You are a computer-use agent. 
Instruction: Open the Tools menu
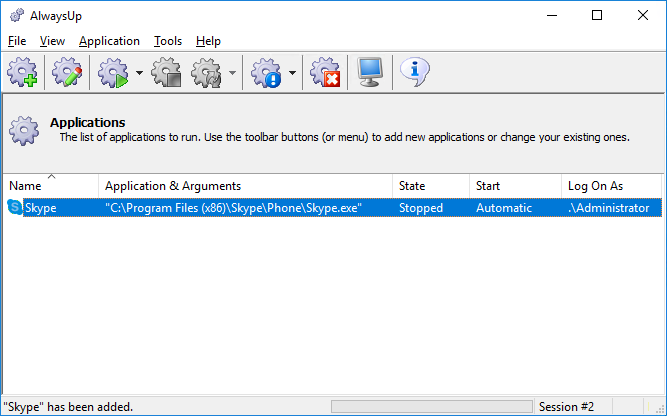[168, 41]
